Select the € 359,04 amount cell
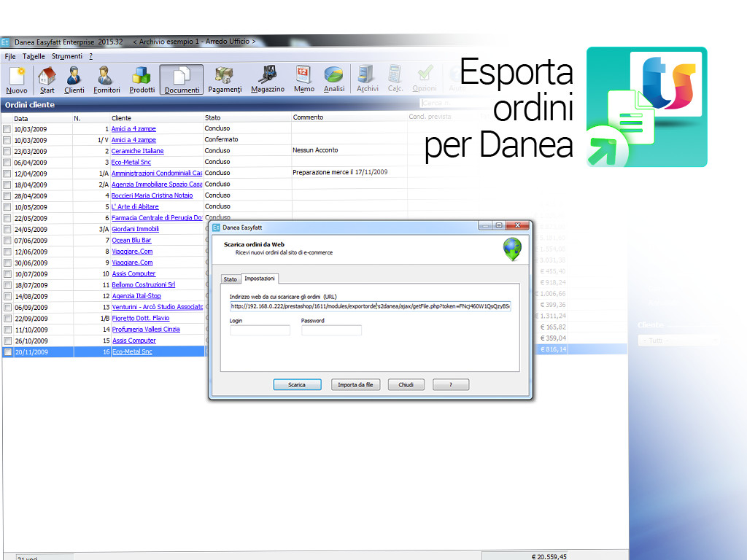This screenshot has height=560, width=747. [553, 338]
